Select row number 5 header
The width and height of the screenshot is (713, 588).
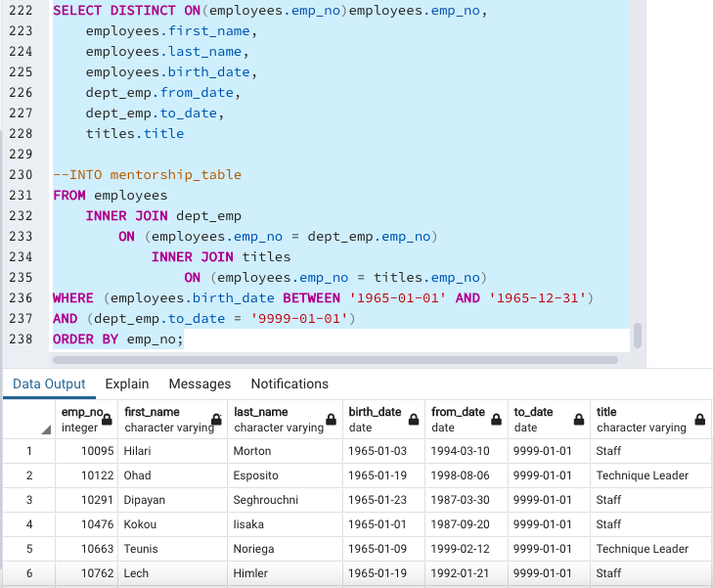click(29, 549)
